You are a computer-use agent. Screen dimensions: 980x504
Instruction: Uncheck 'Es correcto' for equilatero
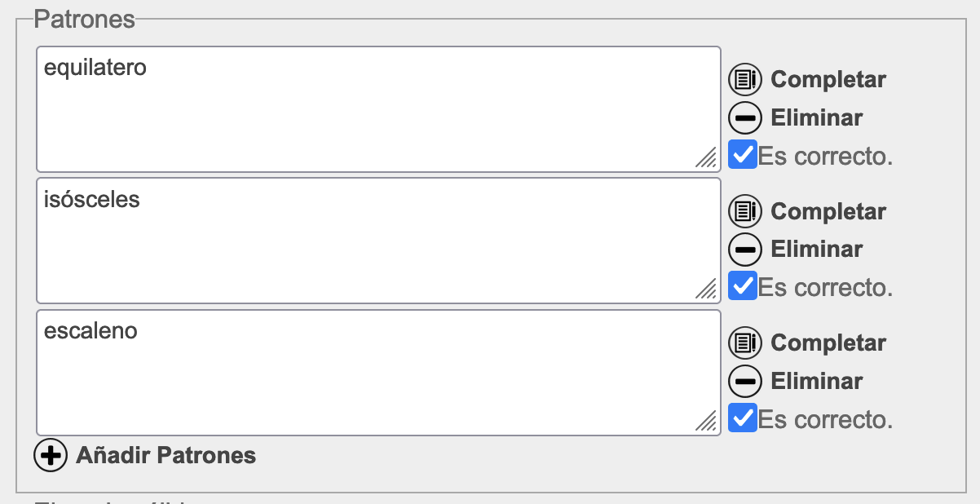coord(743,154)
